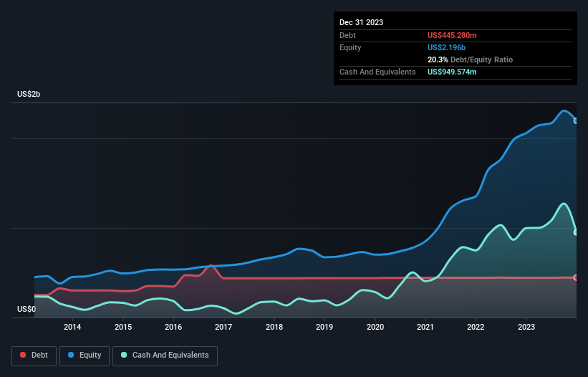Click the Debt row label in tooltip

(347, 35)
